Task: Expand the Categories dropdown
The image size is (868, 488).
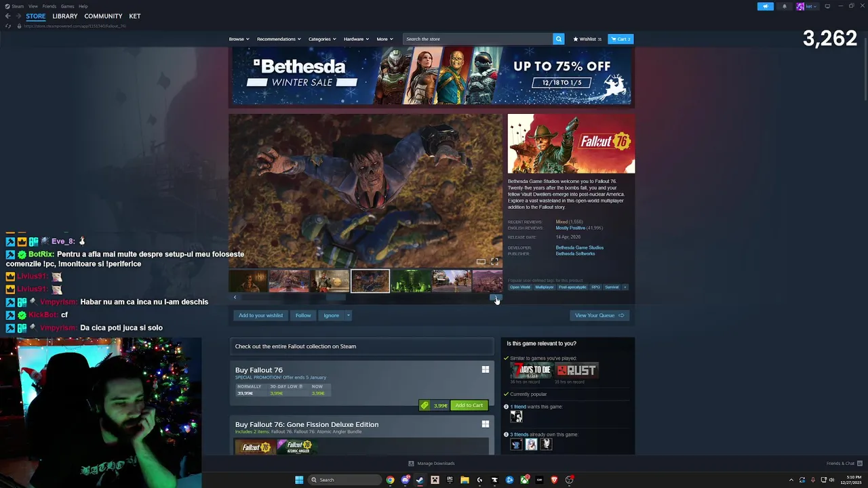Action: click(322, 39)
